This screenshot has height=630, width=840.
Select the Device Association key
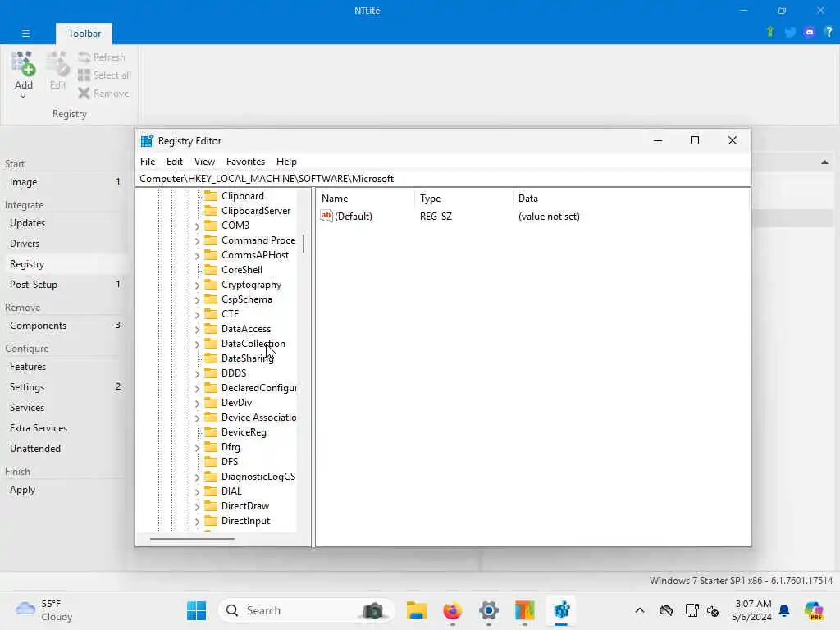[258, 417]
